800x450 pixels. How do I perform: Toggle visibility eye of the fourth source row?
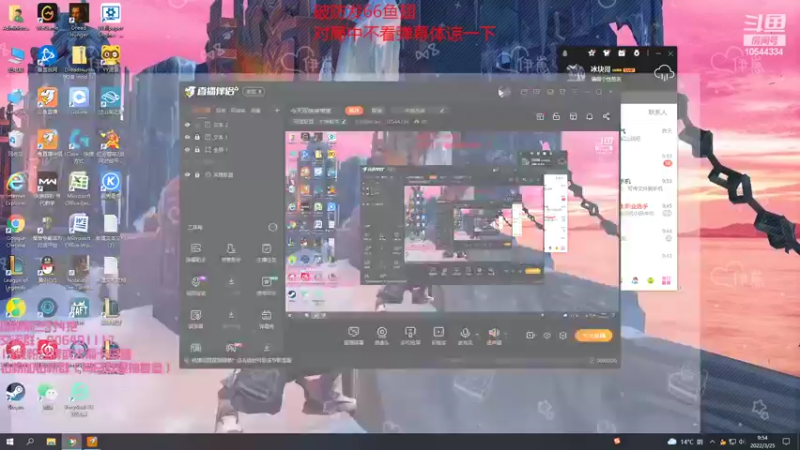click(187, 174)
